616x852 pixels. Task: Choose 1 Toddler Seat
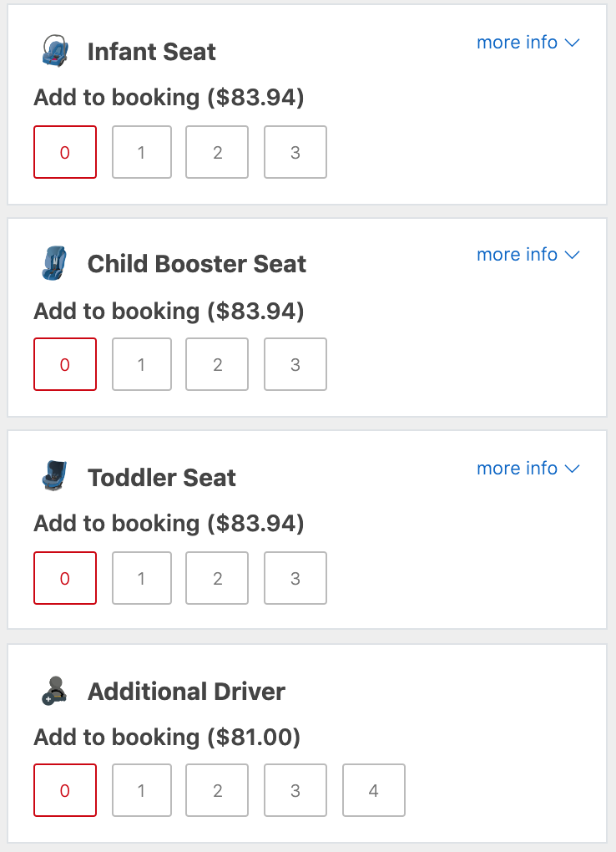tap(142, 578)
